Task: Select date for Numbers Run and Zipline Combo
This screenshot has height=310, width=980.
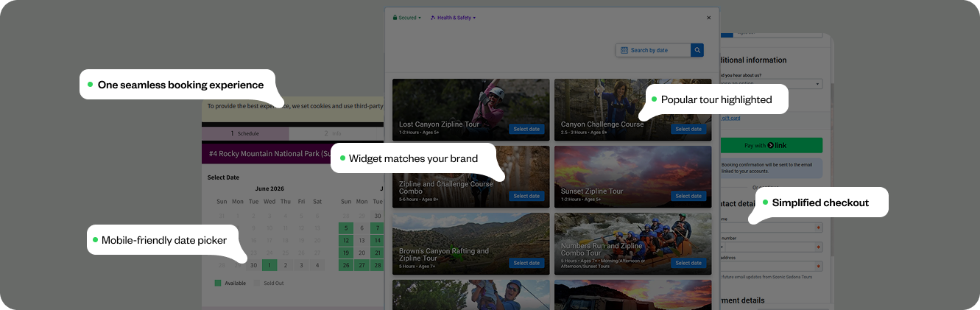Action: 688,263
